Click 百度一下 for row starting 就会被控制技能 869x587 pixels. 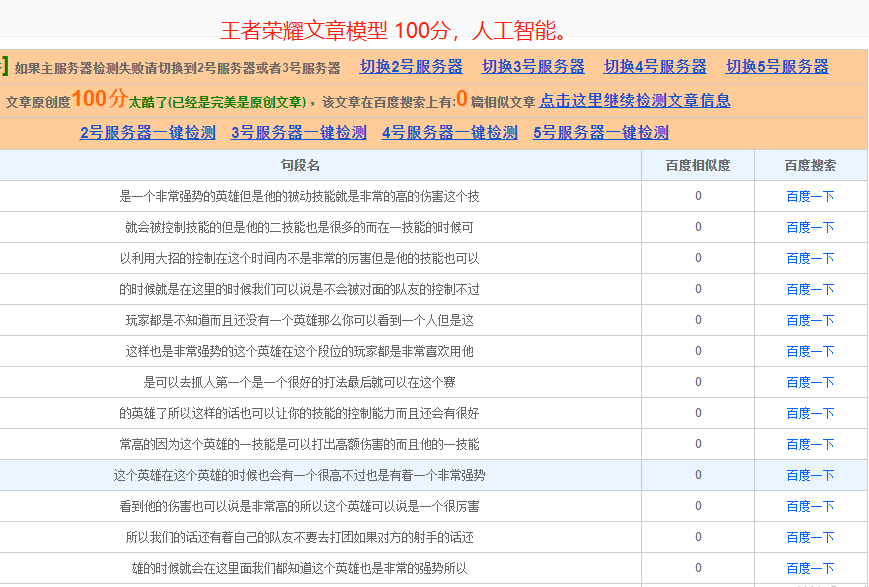pos(810,228)
